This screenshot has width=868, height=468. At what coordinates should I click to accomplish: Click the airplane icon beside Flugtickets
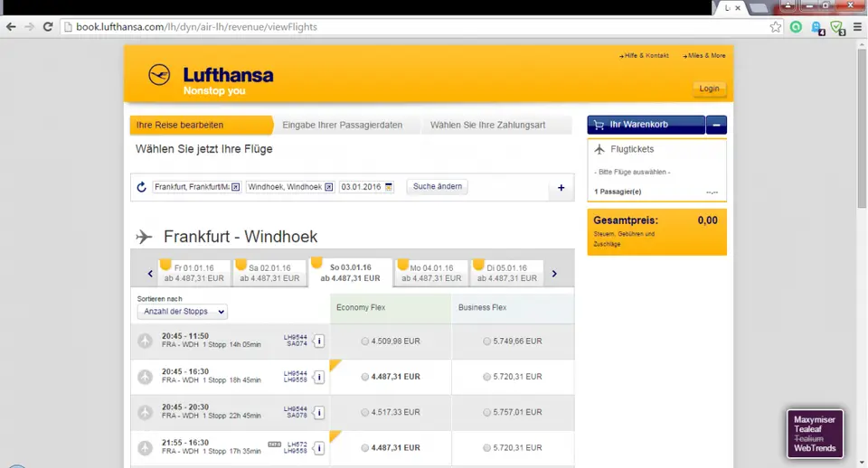(599, 149)
